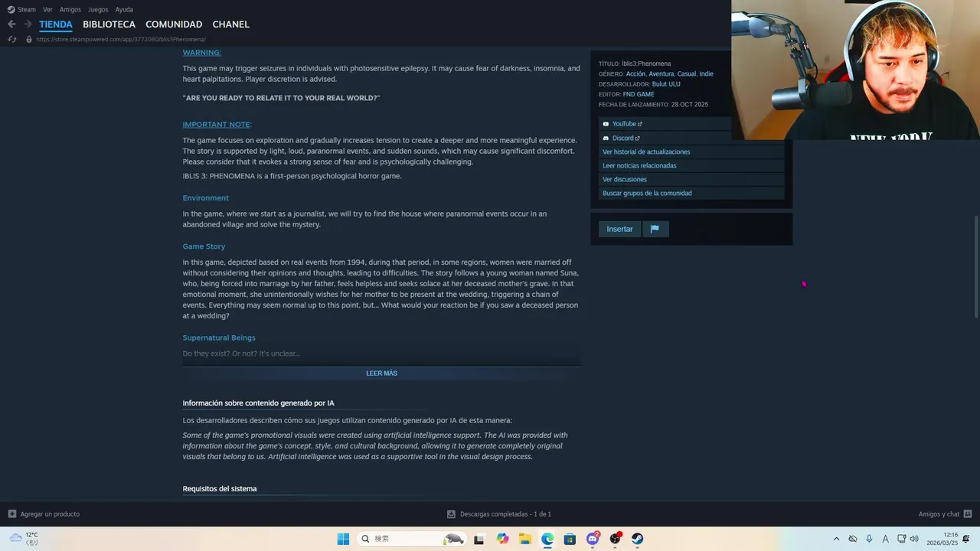Go back with the Steam back arrow

point(11,24)
